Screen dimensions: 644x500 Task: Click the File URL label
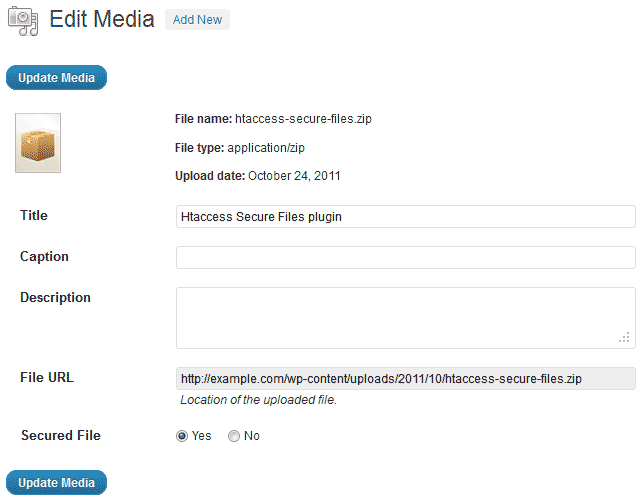tap(47, 377)
